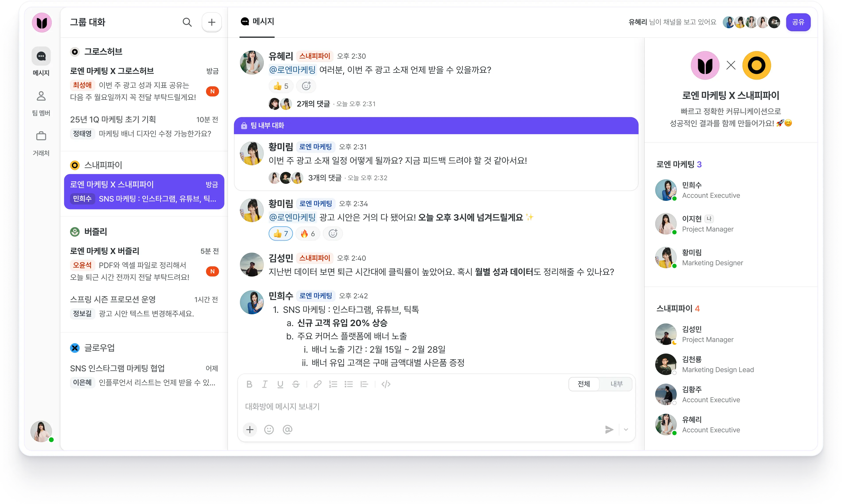Click the 버즐리 group header
842x504 pixels.
click(x=89, y=232)
